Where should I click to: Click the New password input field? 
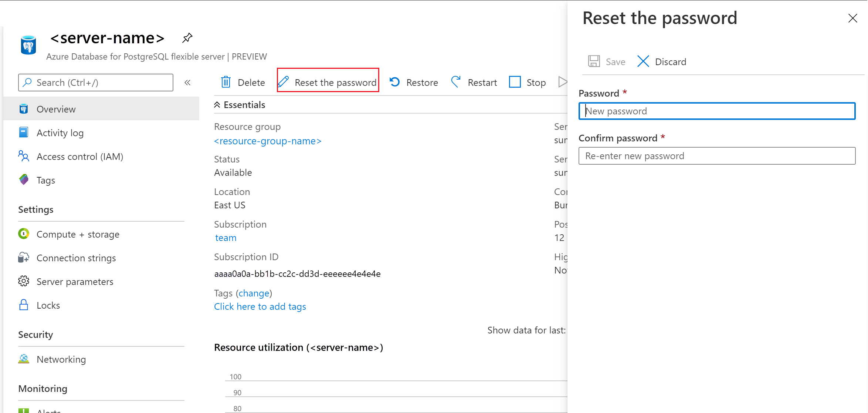719,111
